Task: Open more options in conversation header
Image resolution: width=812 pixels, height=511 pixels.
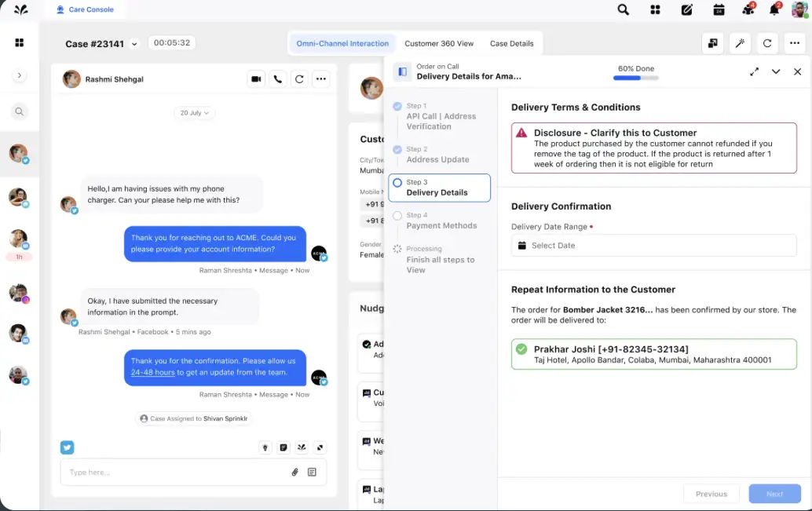Action: pyautogui.click(x=321, y=79)
